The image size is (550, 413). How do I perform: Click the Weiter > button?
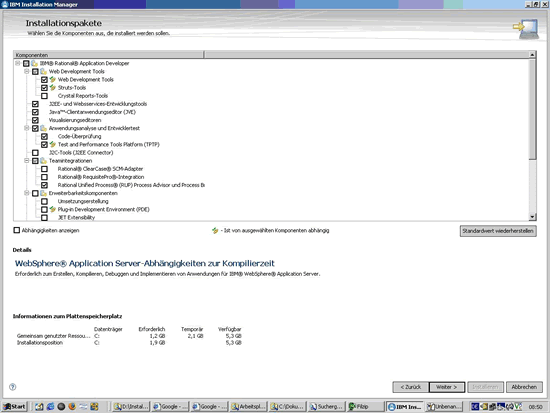coord(447,387)
